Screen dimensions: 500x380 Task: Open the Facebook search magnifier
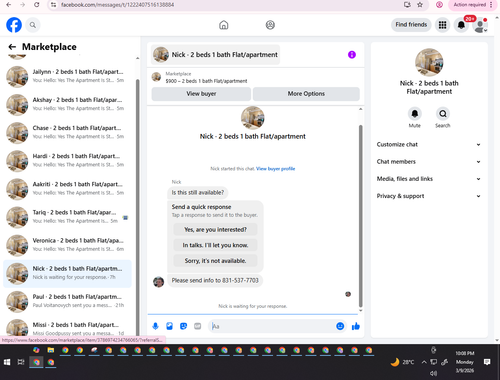[x=33, y=25]
